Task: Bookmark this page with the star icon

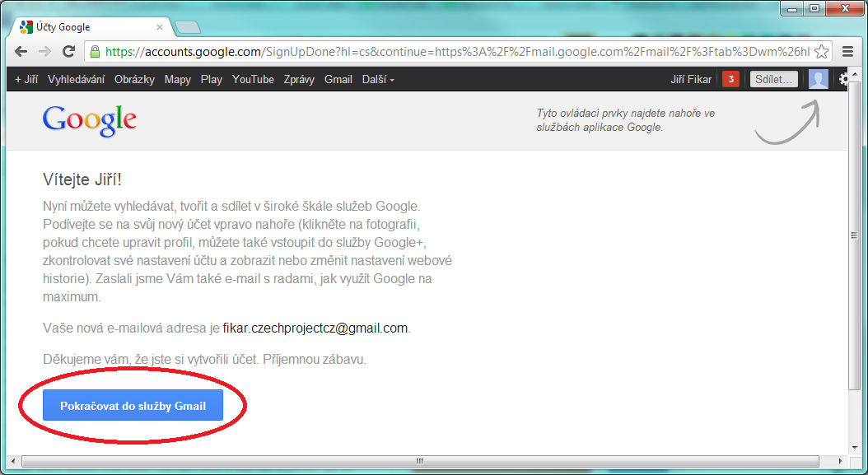Action: [822, 52]
